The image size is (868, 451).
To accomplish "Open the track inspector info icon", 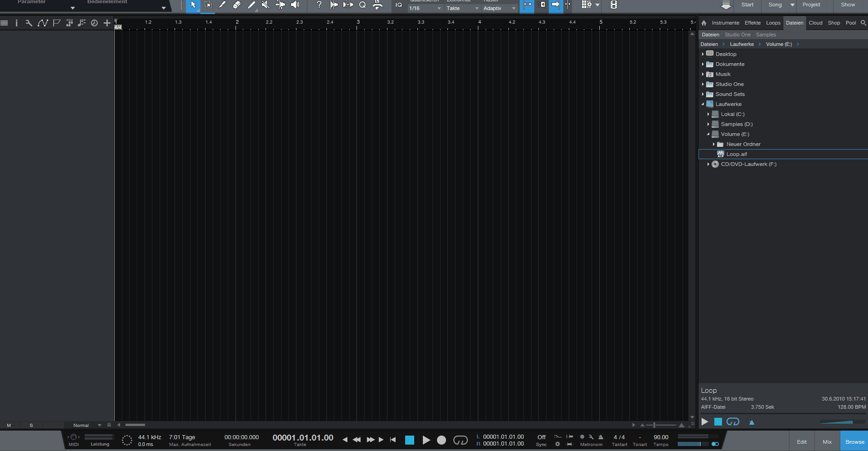I will [x=16, y=23].
